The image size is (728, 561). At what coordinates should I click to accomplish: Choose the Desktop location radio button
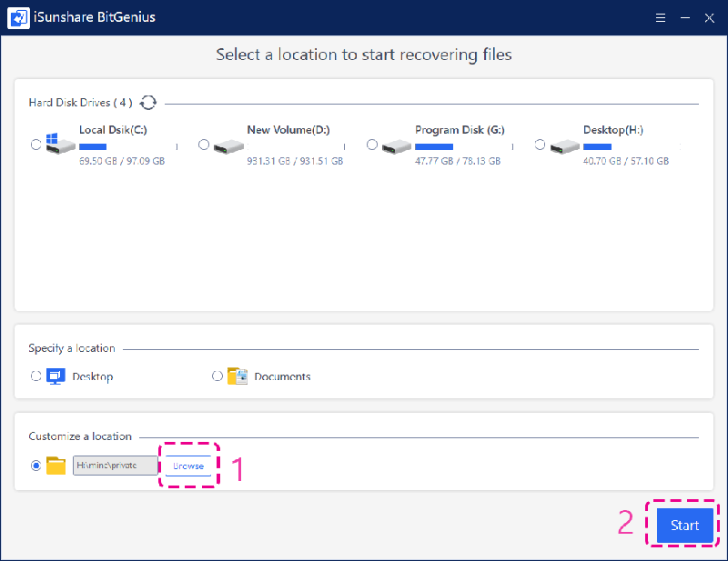[x=35, y=376]
